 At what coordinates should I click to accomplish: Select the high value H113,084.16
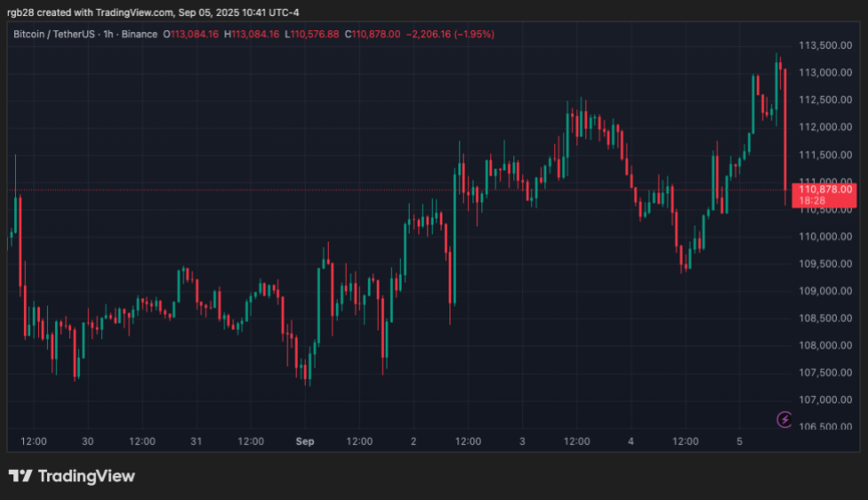click(252, 35)
